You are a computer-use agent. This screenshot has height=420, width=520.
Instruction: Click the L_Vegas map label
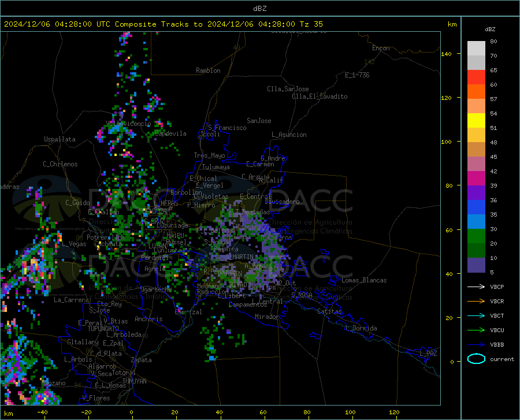(x=74, y=244)
